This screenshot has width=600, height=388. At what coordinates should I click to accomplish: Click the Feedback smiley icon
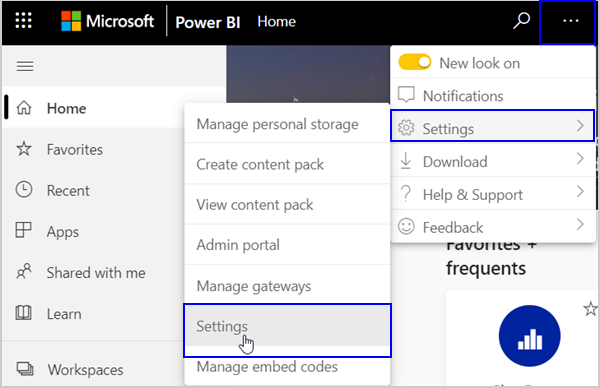pyautogui.click(x=406, y=226)
